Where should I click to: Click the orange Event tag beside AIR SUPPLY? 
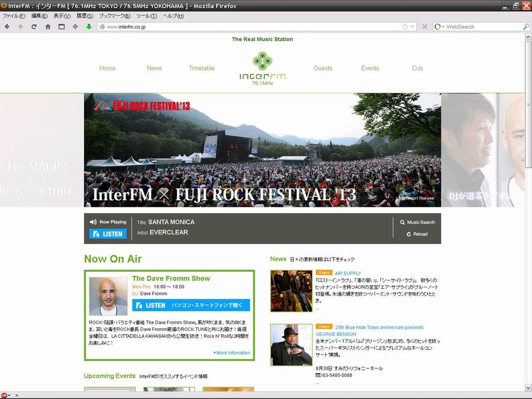(324, 273)
